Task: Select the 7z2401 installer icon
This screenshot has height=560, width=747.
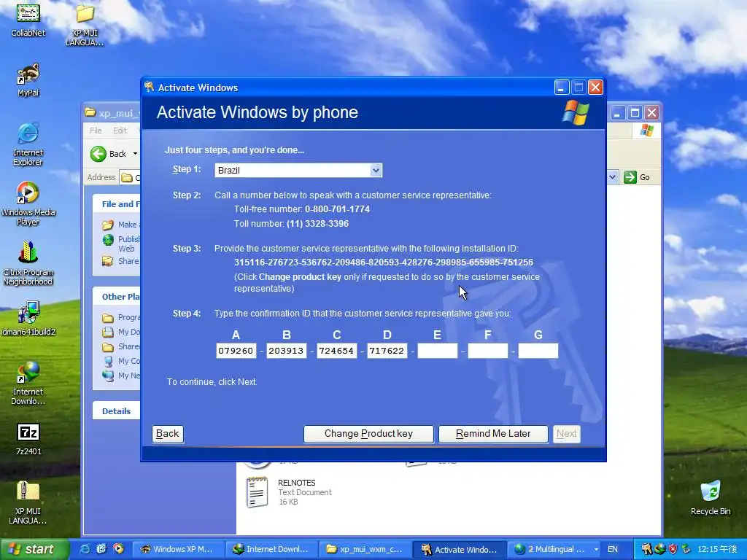Action: click(28, 439)
